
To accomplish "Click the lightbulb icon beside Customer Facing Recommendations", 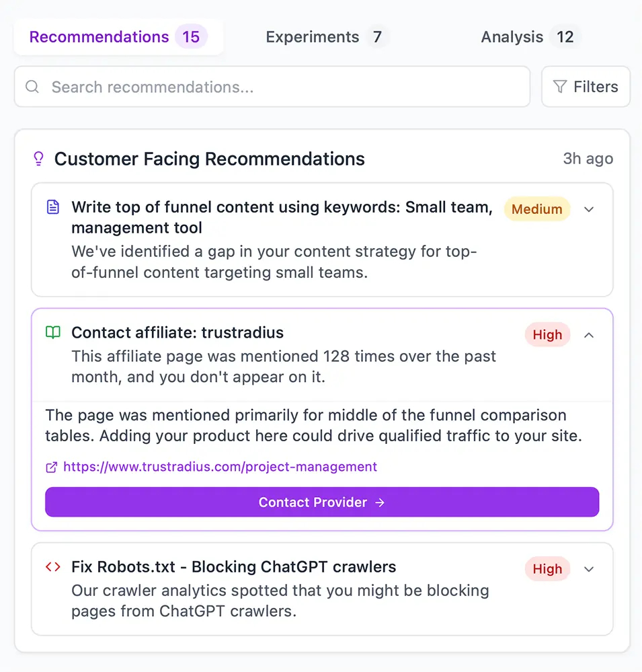I will pos(38,159).
